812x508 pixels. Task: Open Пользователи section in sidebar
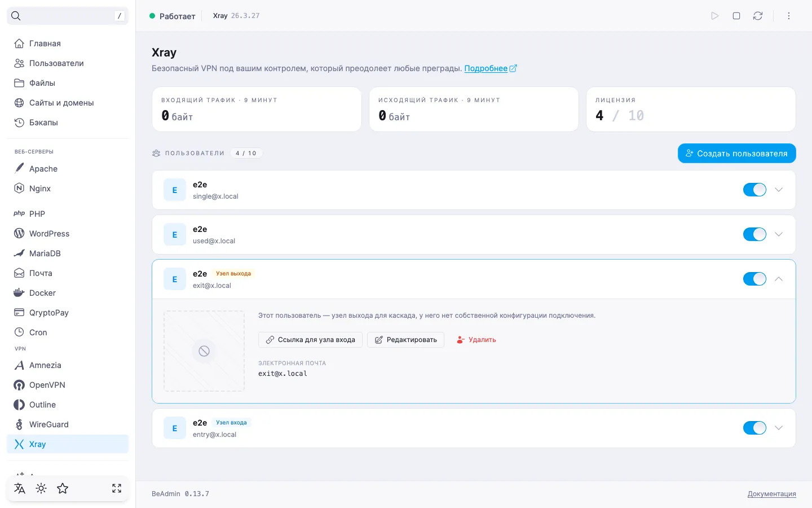tap(68, 63)
